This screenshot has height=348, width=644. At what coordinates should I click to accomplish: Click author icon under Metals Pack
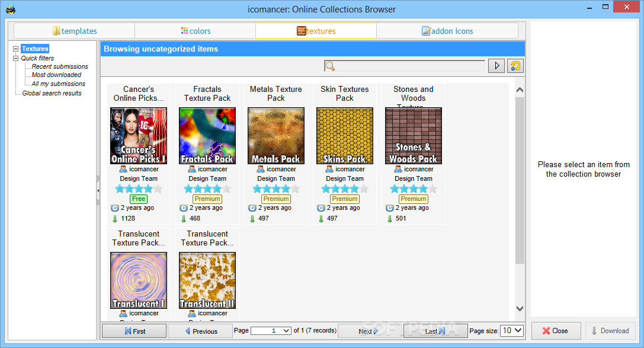click(x=261, y=170)
